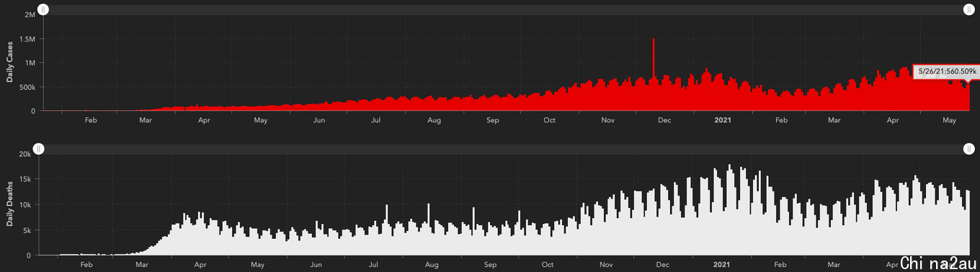Click the left range handle above Daily Deaths
This screenshot has width=980, height=272.
[40, 149]
